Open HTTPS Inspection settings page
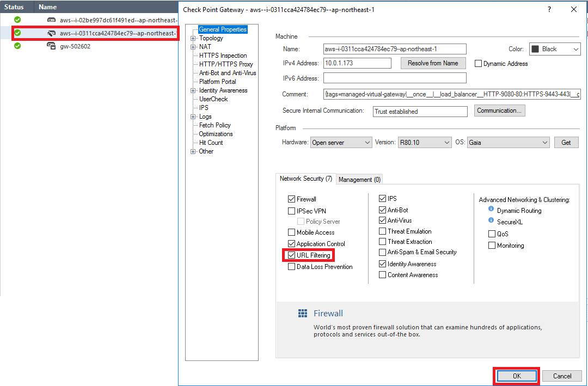 (x=223, y=56)
